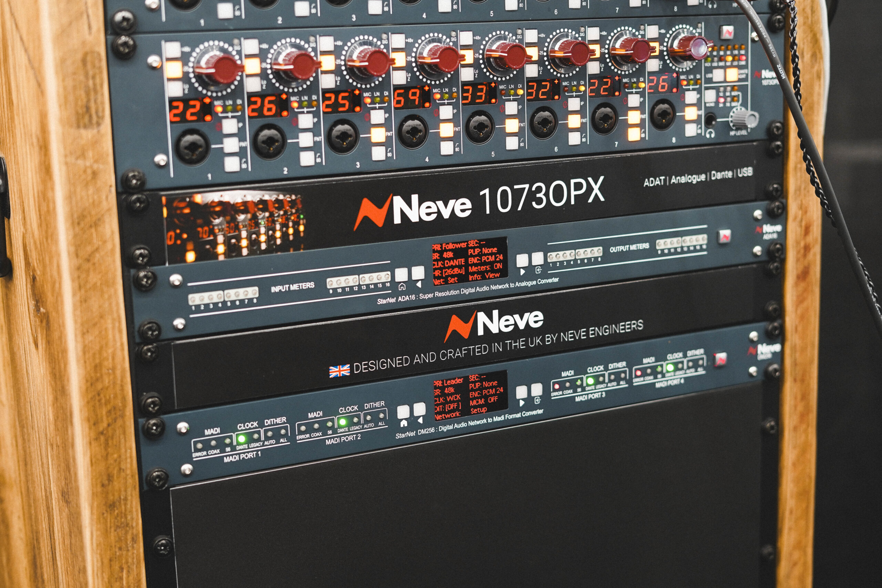Select 'Meters: ON' on the ADA16 display
The image size is (882, 588).
[x=485, y=267]
